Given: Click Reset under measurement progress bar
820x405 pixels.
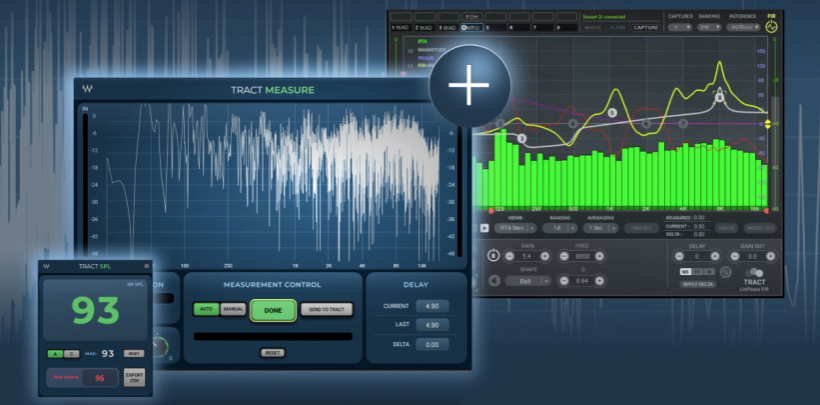Looking at the screenshot, I should click(272, 353).
